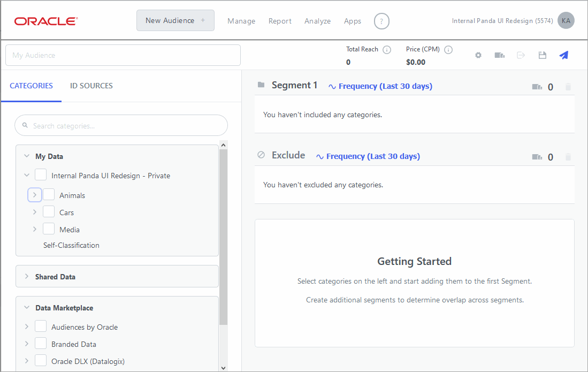
Task: Collapse the Data Marketplace section
Action: 27,307
